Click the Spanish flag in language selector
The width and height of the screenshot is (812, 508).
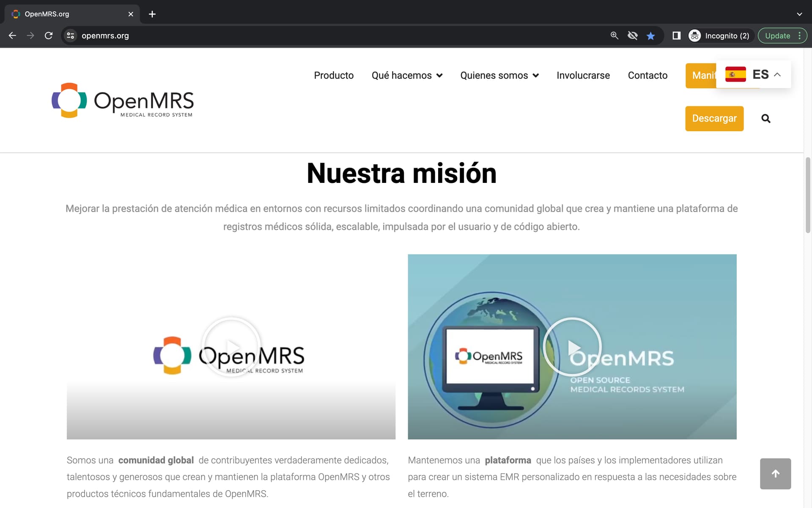tap(735, 74)
